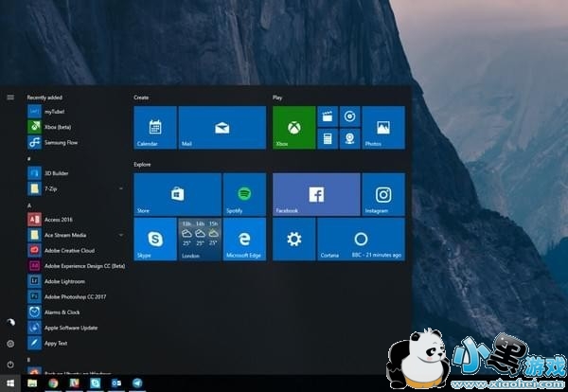This screenshot has height=392, width=568.
Task: Expand the 7-Zip folder
Action: click(121, 189)
